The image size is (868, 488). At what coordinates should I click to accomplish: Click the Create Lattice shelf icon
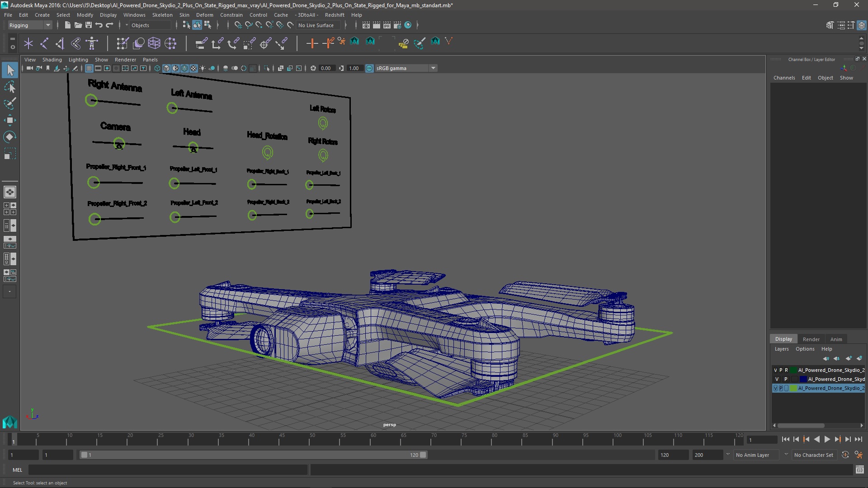(154, 43)
